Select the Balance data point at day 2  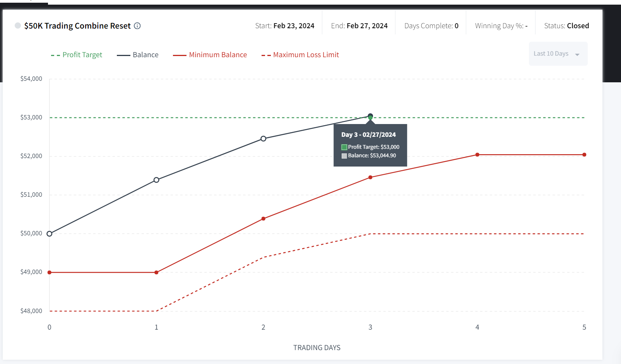tap(263, 139)
